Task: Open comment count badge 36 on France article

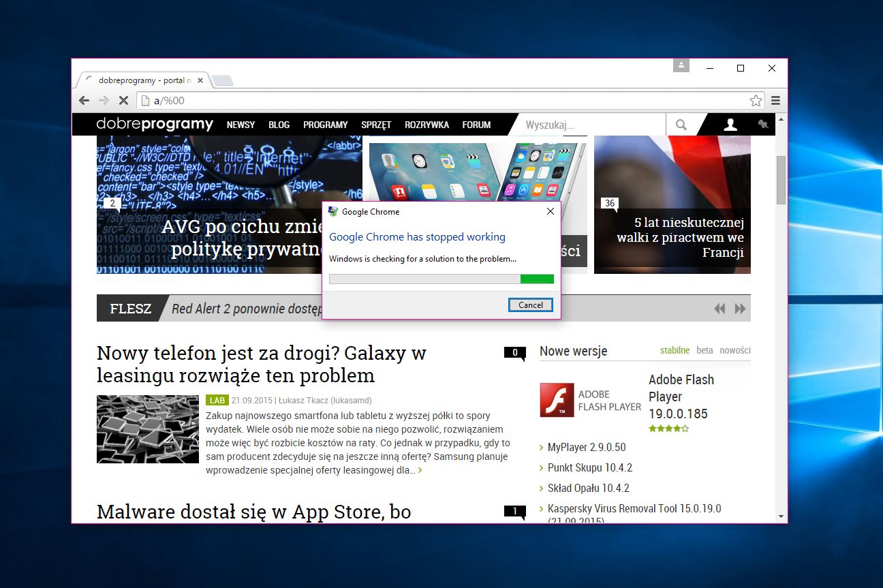Action: 610,204
